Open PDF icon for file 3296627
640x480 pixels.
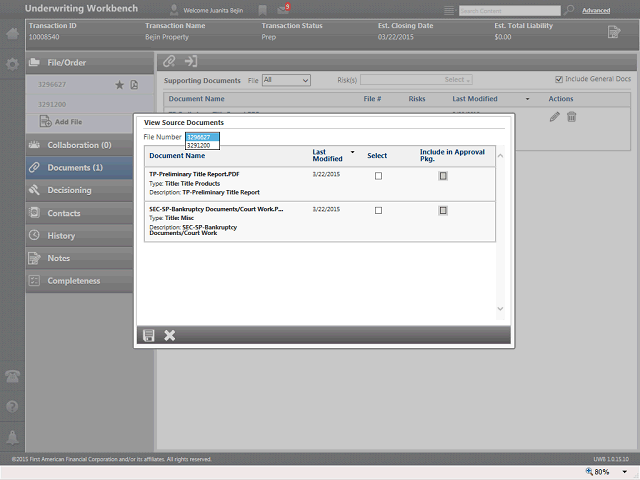[134, 85]
